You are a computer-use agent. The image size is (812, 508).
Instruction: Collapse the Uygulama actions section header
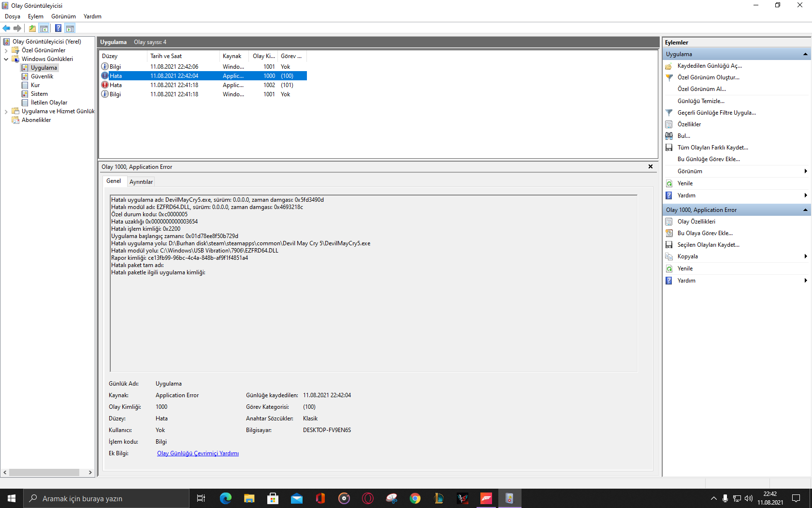[x=805, y=54]
